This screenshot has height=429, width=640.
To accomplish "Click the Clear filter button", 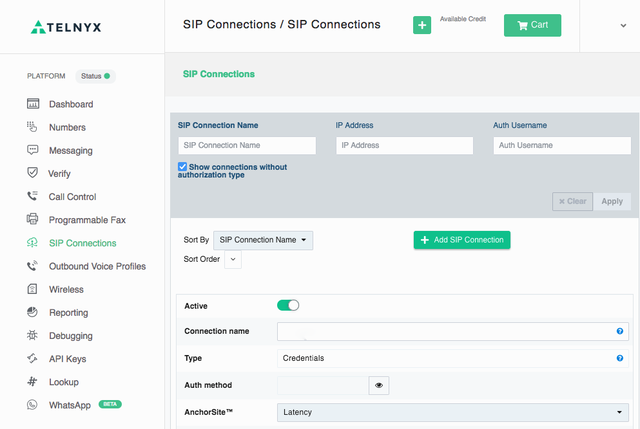I will coord(572,201).
